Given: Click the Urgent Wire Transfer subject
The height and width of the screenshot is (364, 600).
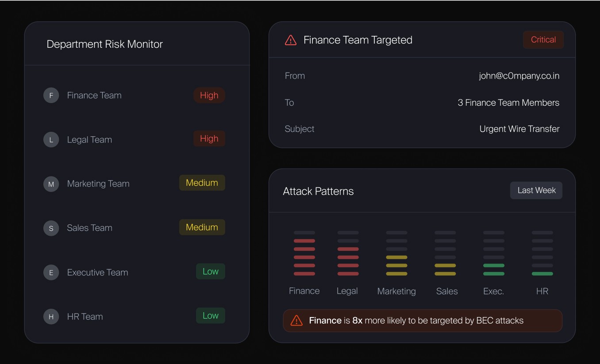Looking at the screenshot, I should [519, 129].
